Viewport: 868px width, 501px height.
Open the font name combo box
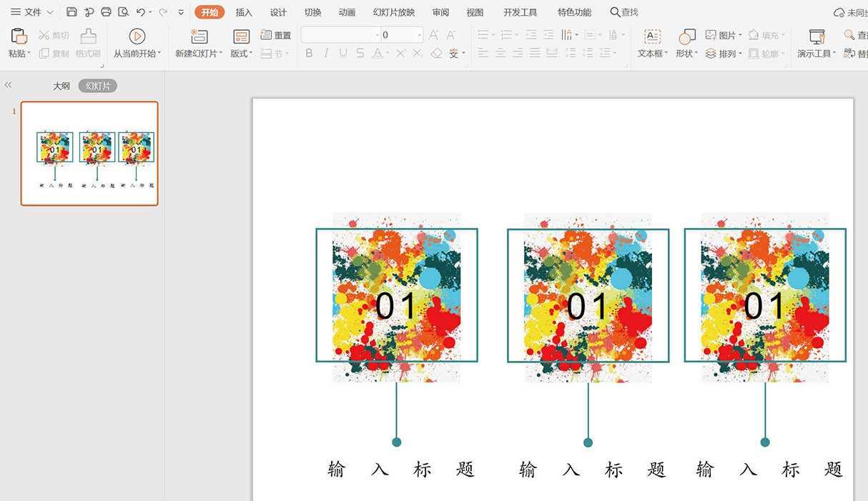[x=340, y=35]
